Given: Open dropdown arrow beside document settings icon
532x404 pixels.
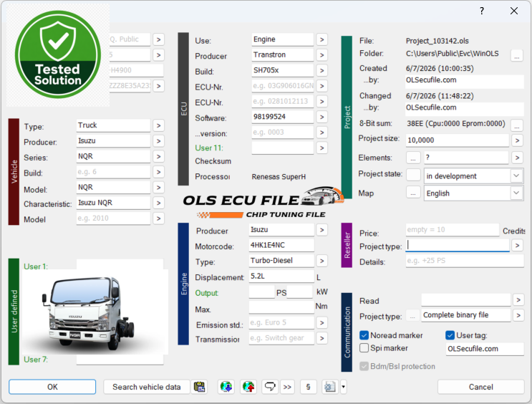Looking at the screenshot, I should tap(343, 387).
